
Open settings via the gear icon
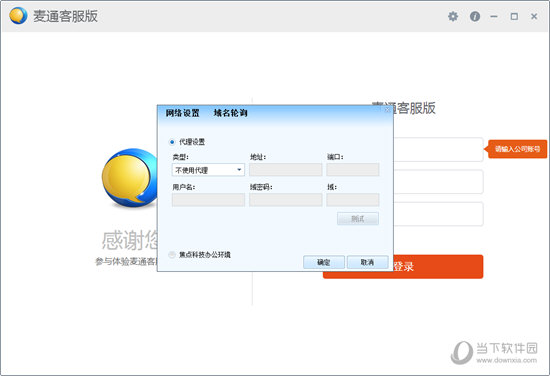click(453, 16)
